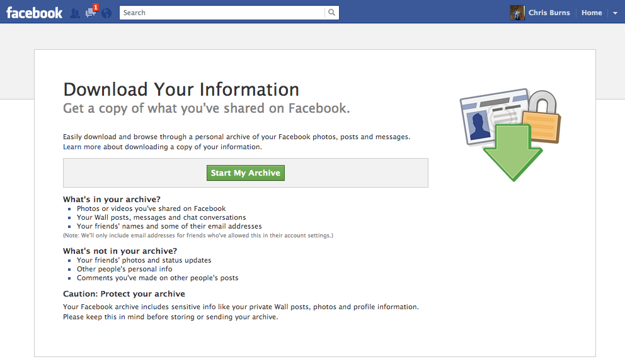Click the red notification badge showing 1
The image size is (625, 364).
95,6
